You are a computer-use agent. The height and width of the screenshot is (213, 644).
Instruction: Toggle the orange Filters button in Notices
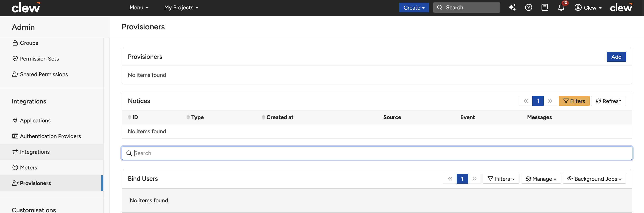574,101
